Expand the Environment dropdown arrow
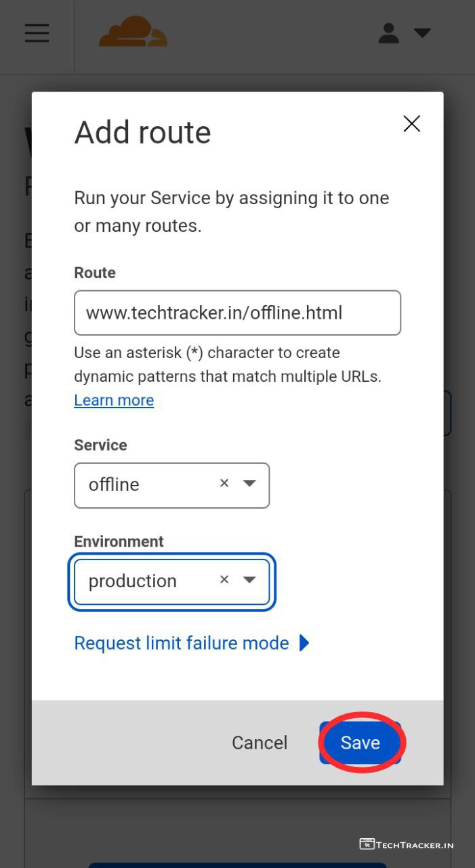Screen dimensions: 475x868 tap(249, 580)
